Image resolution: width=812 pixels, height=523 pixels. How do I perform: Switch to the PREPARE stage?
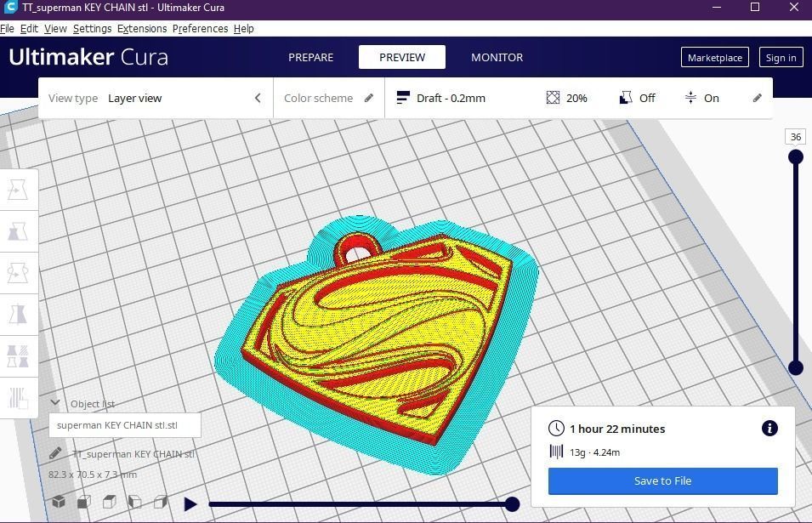coord(310,57)
